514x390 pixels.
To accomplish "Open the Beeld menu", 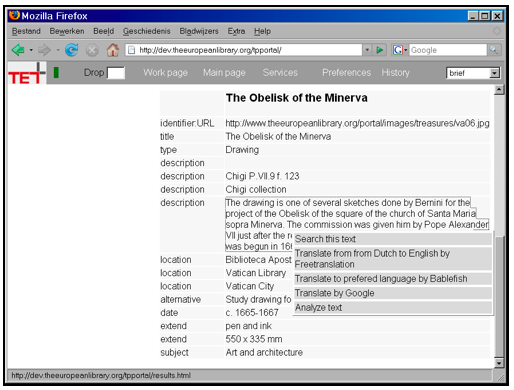I will tap(104, 31).
